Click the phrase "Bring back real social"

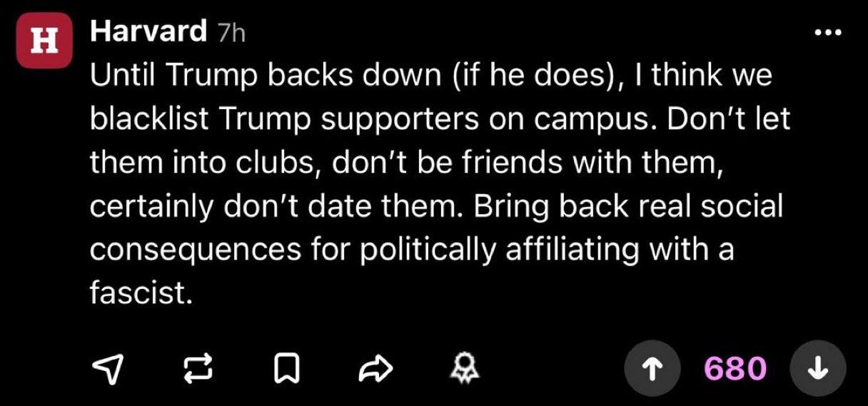pos(616,206)
